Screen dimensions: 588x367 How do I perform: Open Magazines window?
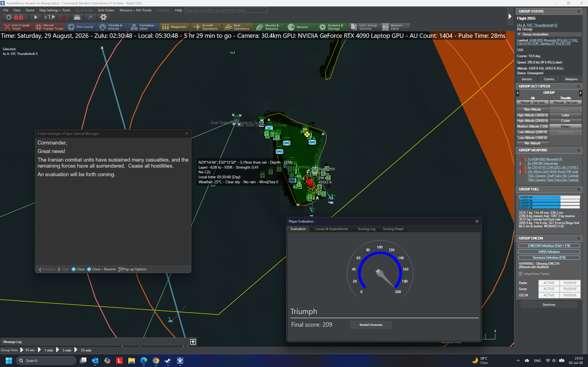174,27
